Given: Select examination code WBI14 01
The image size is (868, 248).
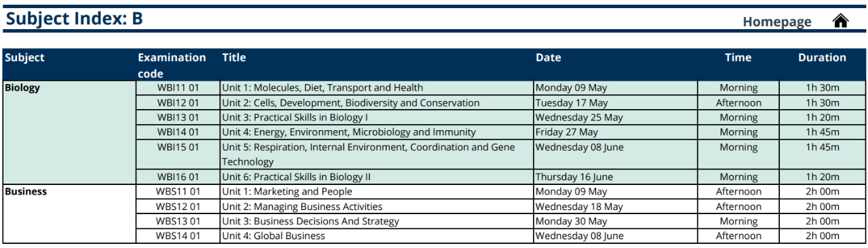Looking at the screenshot, I should (x=178, y=132).
